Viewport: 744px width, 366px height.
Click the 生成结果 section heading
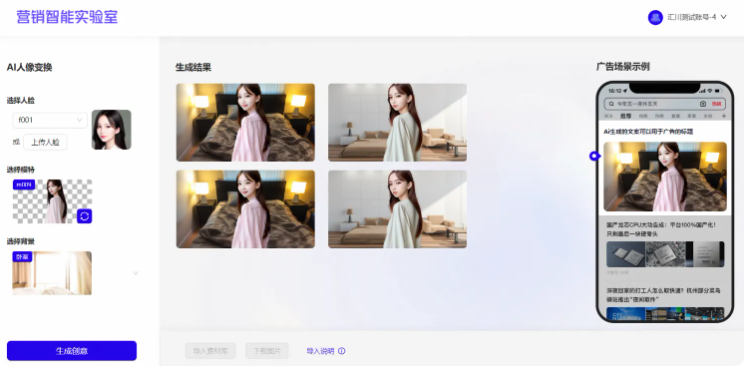[193, 67]
